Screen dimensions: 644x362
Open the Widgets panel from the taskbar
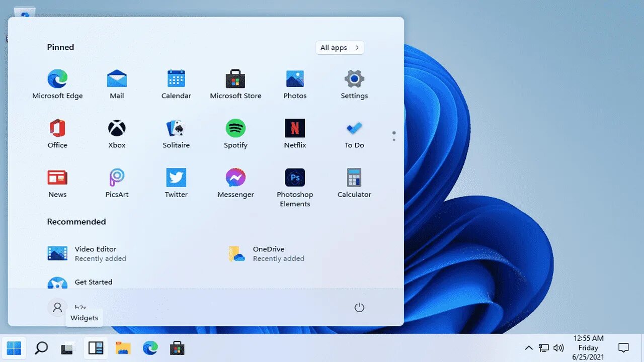click(95, 347)
